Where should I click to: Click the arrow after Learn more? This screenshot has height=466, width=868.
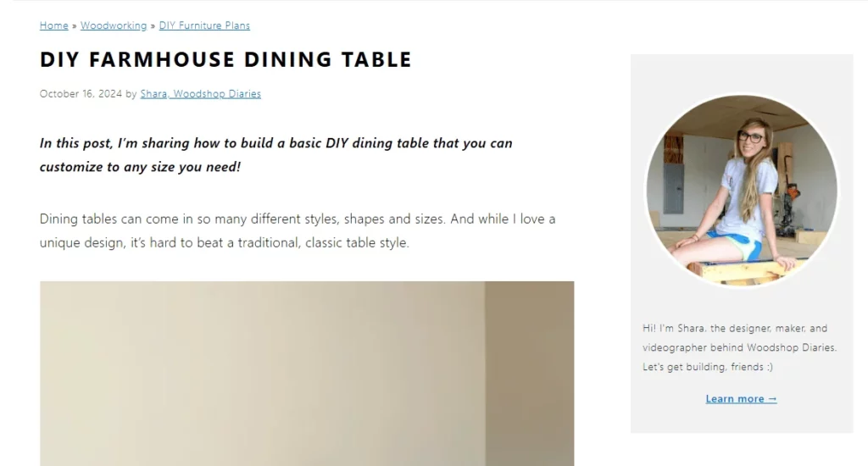[772, 399]
